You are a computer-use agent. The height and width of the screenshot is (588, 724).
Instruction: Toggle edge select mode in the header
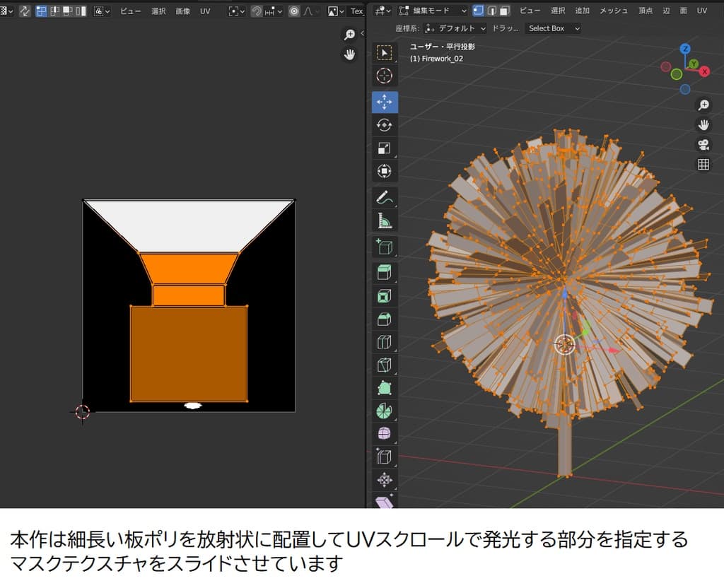(491, 10)
